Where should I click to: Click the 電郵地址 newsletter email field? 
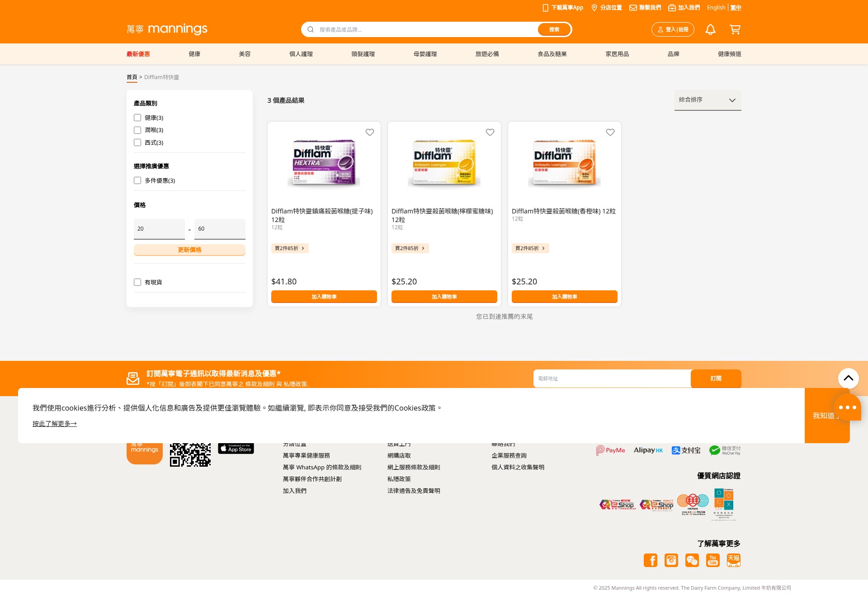(x=612, y=378)
